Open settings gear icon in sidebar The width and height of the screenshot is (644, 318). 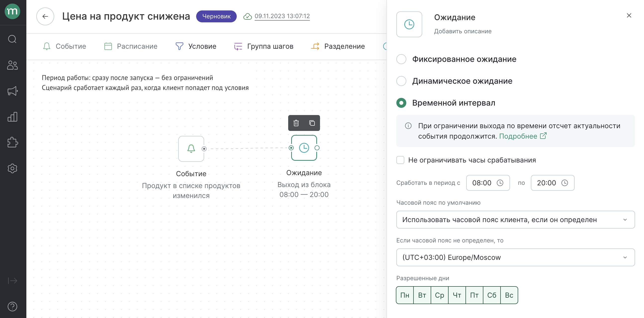click(12, 168)
